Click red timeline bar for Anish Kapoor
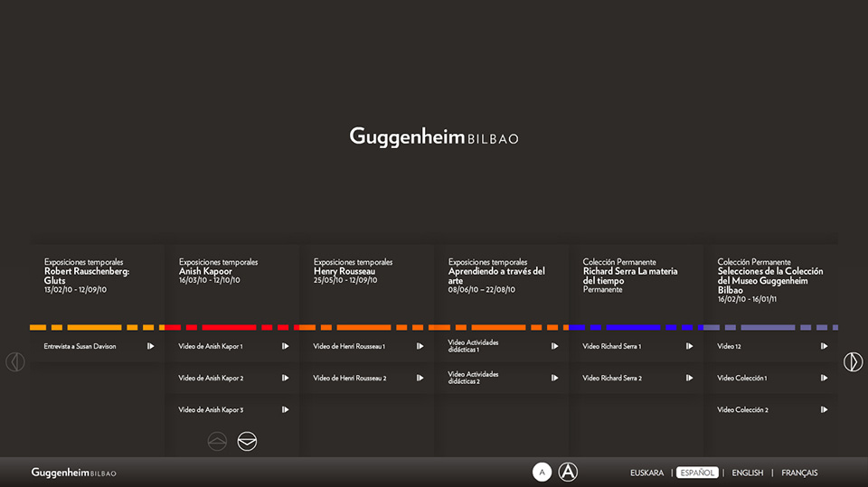 pyautogui.click(x=232, y=328)
